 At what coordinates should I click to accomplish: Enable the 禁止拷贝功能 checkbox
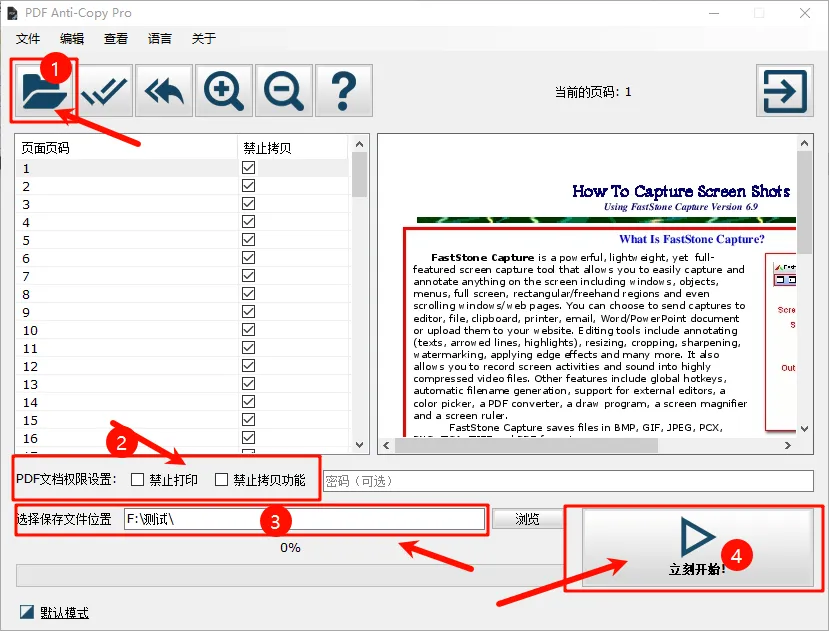(222, 480)
